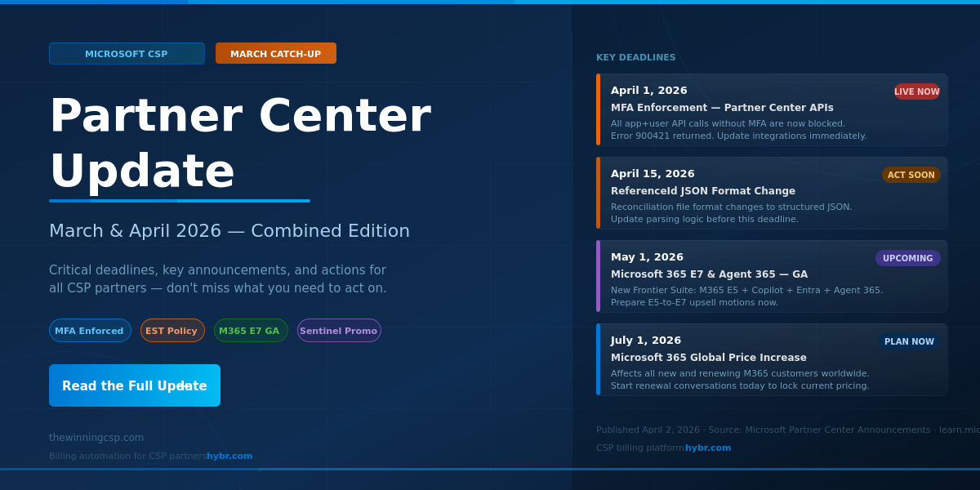Click the blue underline beneath Partner Center Update
The width and height of the screenshot is (980, 490).
pos(179,200)
